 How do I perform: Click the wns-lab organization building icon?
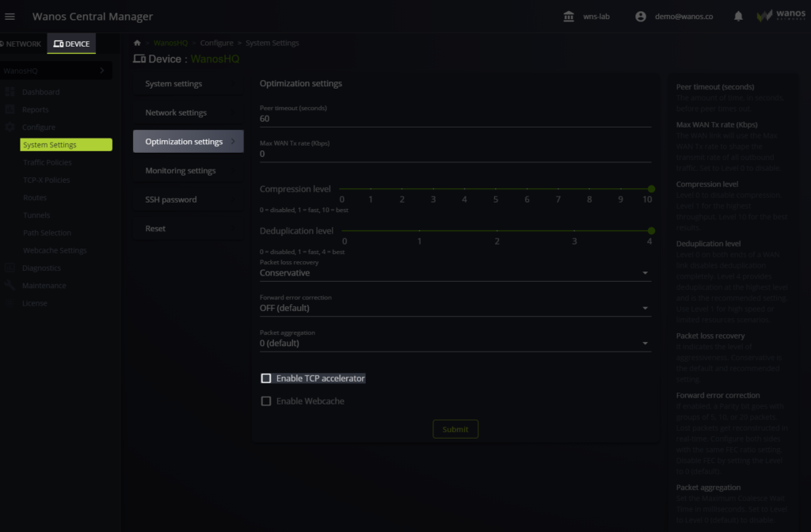coord(569,17)
